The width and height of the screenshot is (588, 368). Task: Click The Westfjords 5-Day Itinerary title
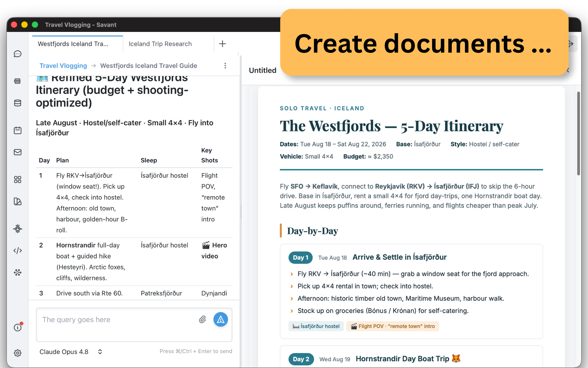pos(391,126)
